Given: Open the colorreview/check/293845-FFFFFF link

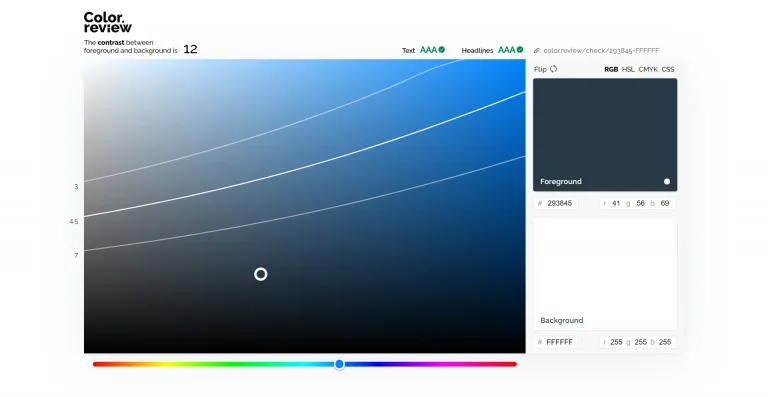Looking at the screenshot, I should [x=601, y=50].
